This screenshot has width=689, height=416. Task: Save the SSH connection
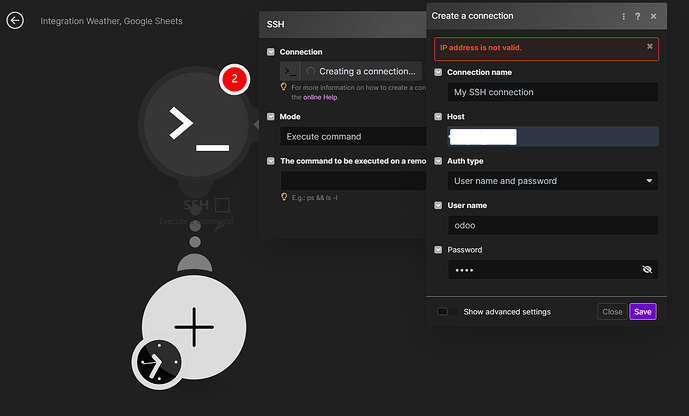pyautogui.click(x=643, y=311)
